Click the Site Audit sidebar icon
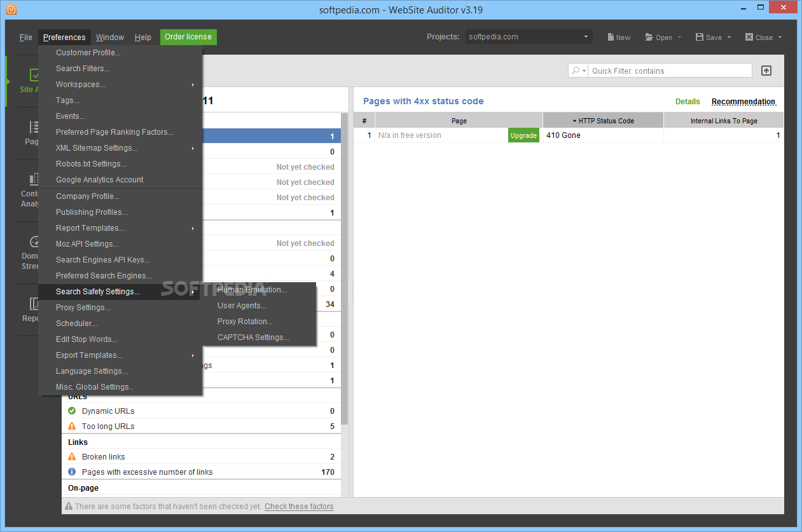Image resolution: width=802 pixels, height=532 pixels. click(34, 75)
